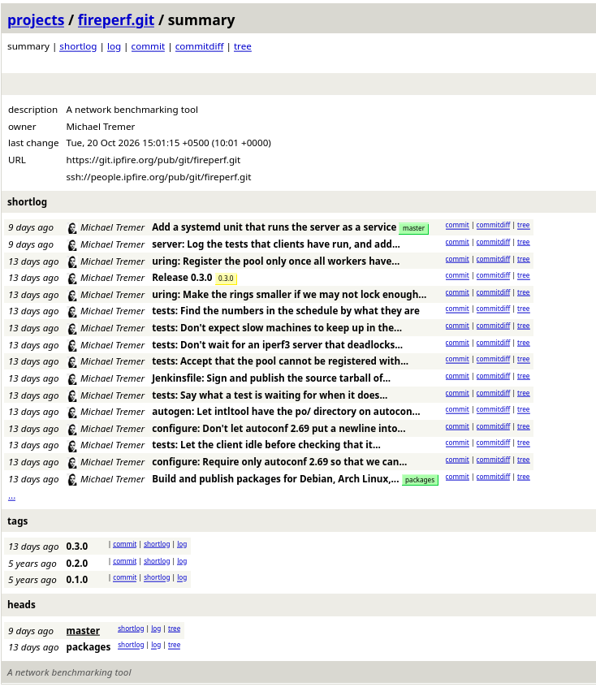Open 'tests: Don't wait for an iperf3' commit title
596x700 pixels.
[277, 344]
